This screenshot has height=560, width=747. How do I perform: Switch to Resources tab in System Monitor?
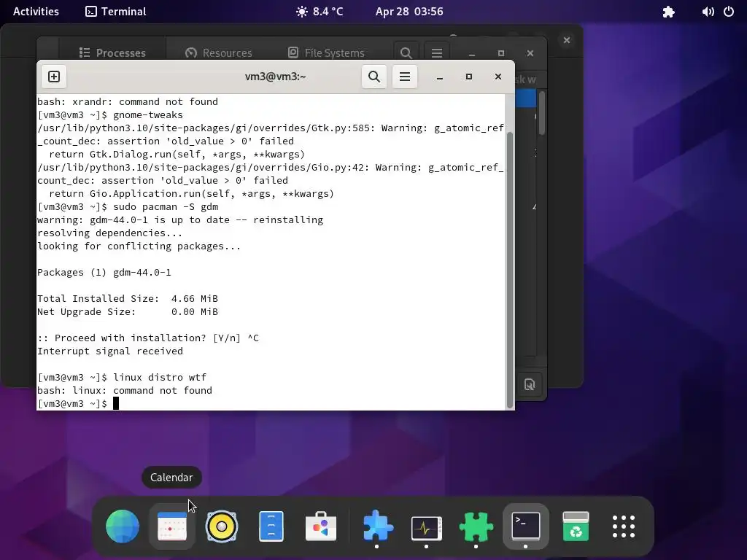click(x=219, y=52)
